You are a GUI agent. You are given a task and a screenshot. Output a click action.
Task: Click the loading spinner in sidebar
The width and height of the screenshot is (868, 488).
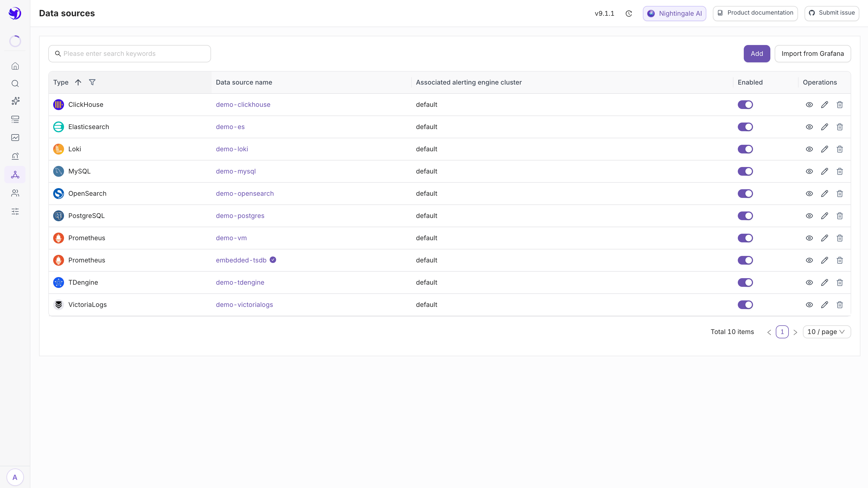(15, 41)
